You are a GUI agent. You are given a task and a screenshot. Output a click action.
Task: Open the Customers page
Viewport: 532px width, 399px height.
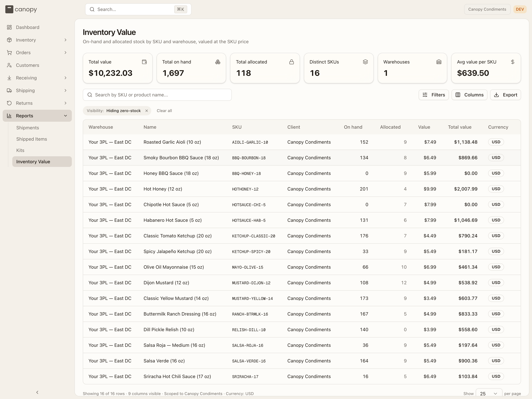pyautogui.click(x=37, y=65)
